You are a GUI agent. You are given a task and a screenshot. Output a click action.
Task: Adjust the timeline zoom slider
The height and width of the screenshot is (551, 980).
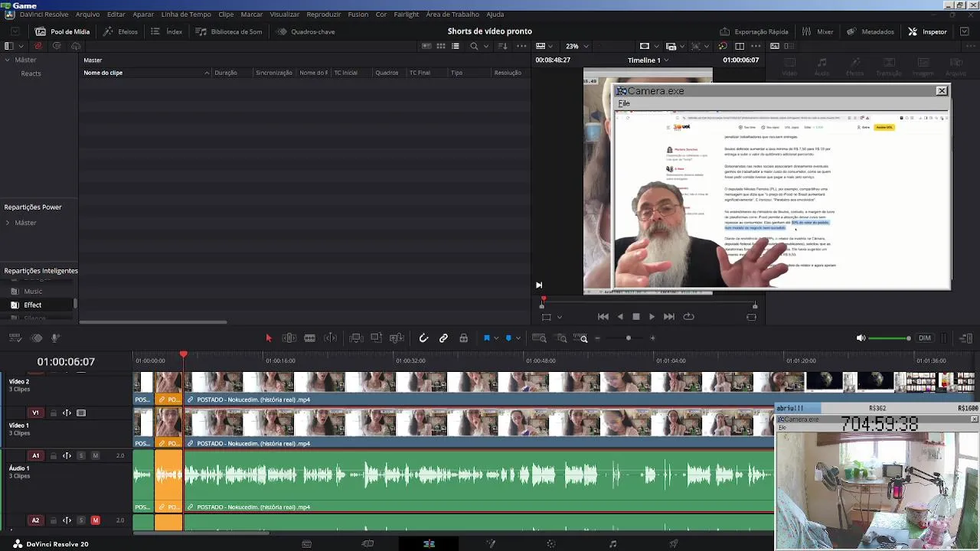coord(629,338)
